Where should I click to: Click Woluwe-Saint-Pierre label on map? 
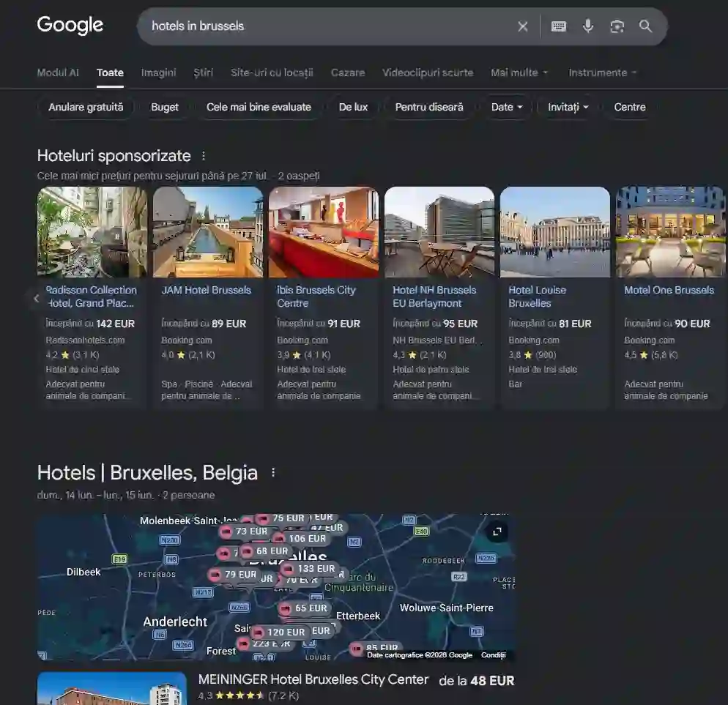click(x=447, y=608)
